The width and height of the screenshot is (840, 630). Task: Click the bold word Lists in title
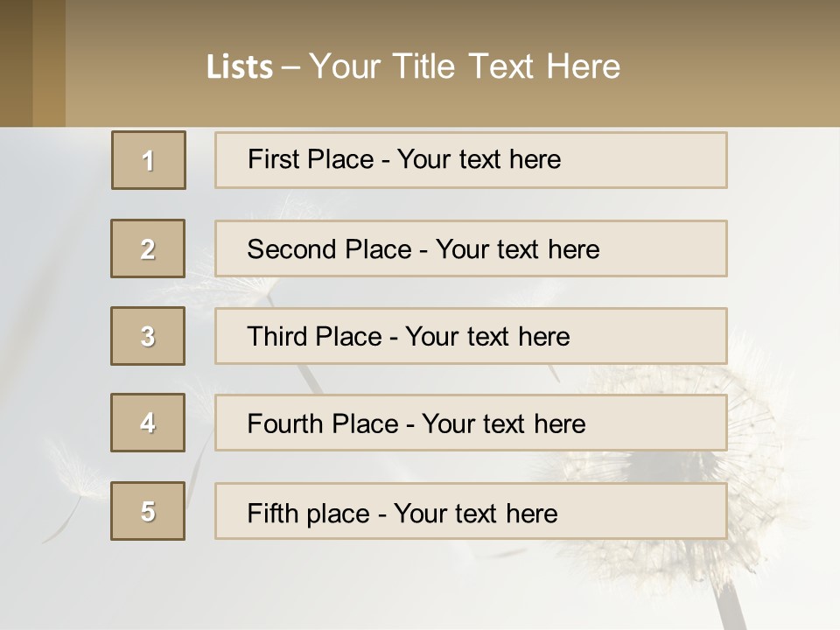click(x=240, y=67)
